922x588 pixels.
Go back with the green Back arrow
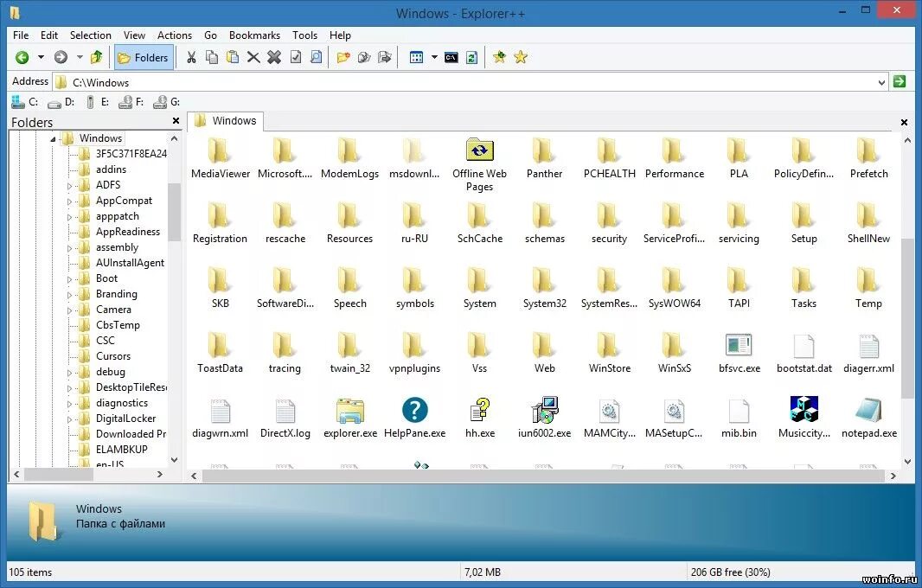(x=22, y=57)
